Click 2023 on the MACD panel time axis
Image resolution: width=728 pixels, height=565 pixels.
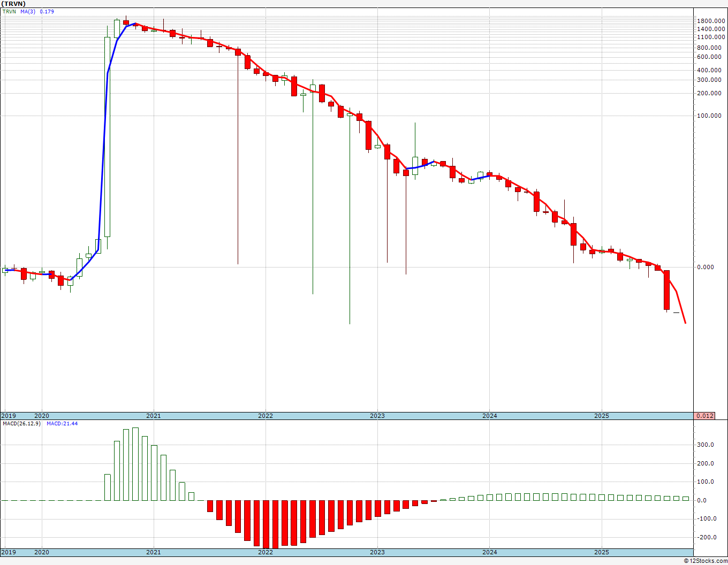click(x=377, y=552)
